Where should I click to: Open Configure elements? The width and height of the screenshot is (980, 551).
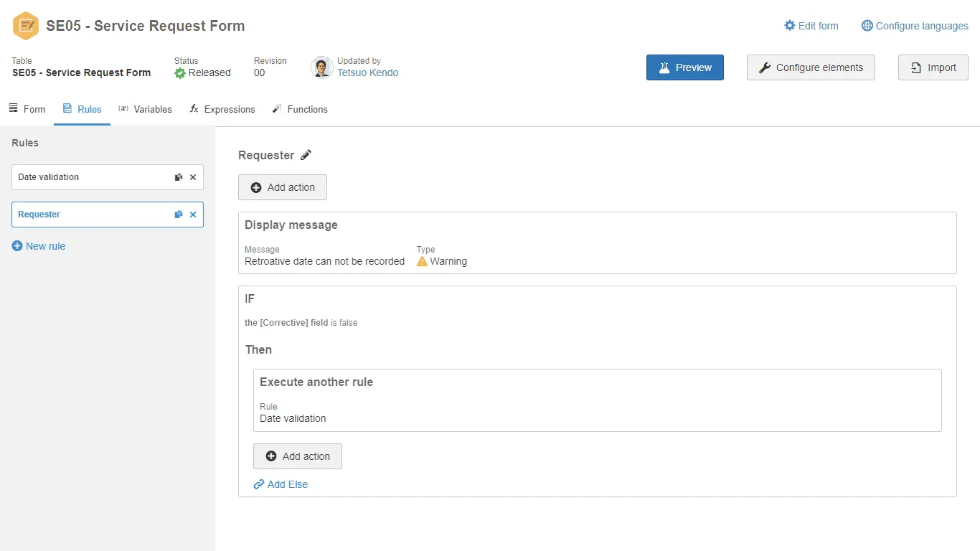(x=811, y=67)
